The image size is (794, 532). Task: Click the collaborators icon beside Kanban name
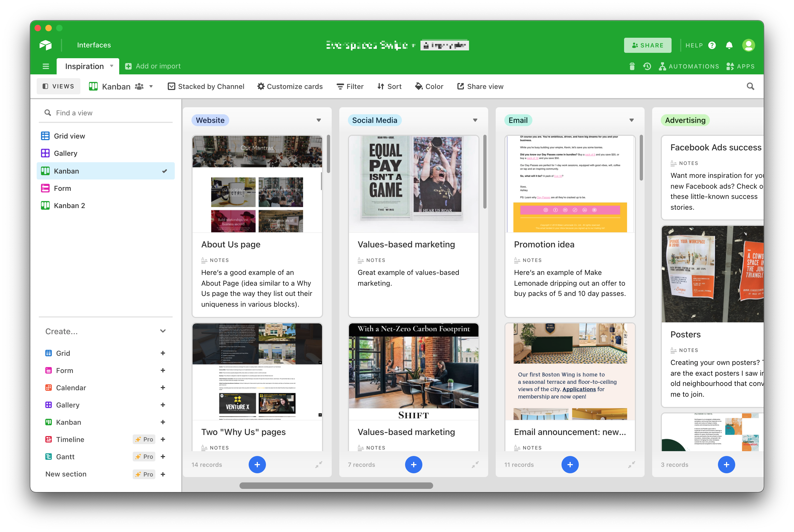(139, 87)
